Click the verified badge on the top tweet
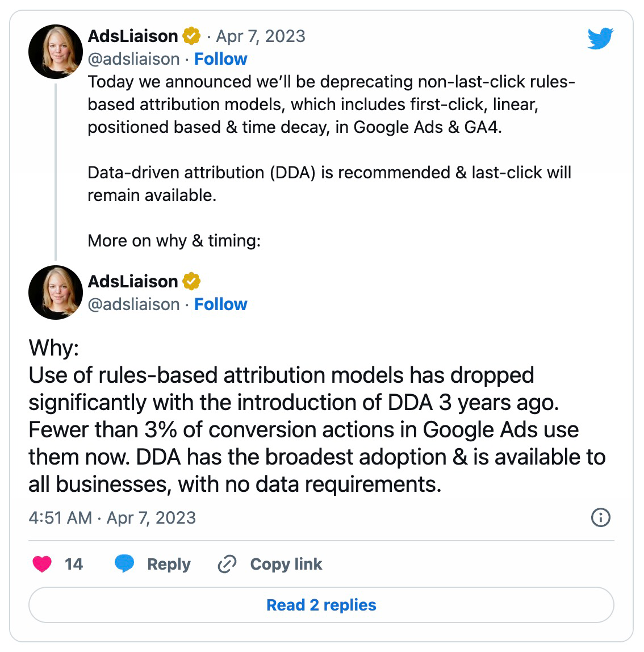Screen dimensions: 644x652 [x=191, y=36]
